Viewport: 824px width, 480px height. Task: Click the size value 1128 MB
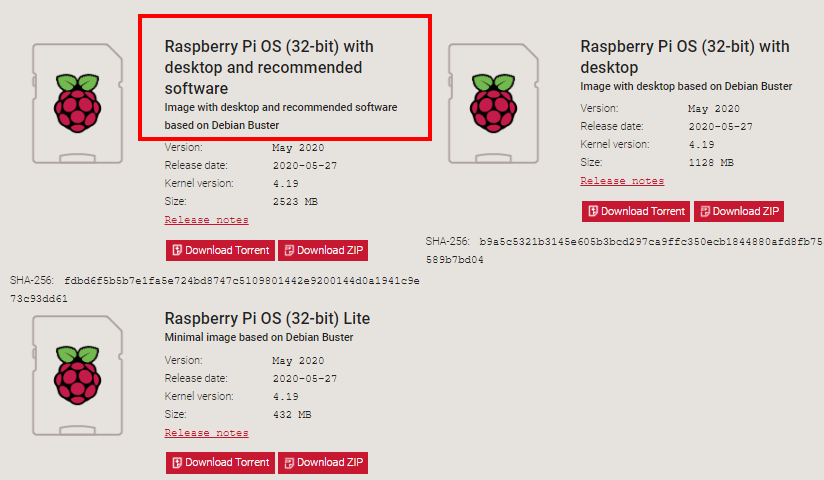pyautogui.click(x=711, y=163)
